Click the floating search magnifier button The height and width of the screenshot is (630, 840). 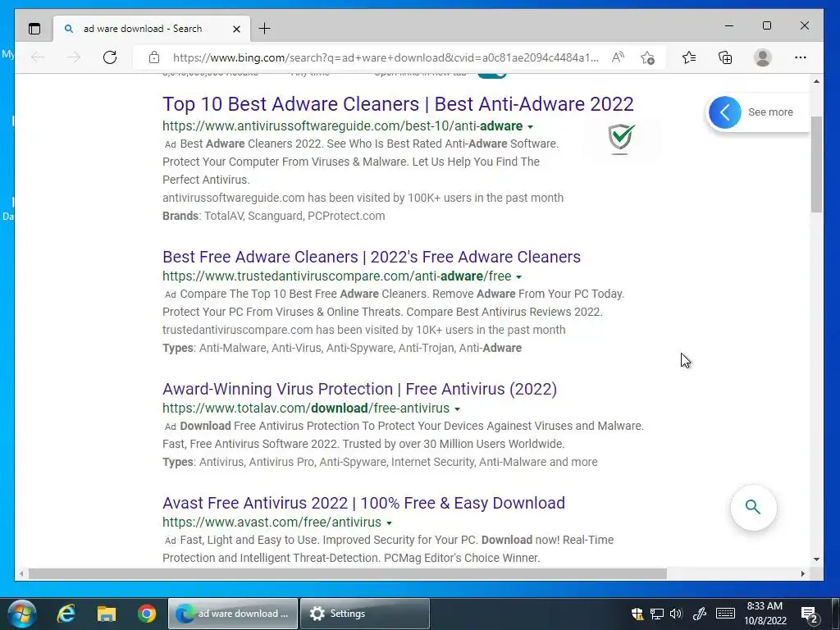[x=753, y=507]
